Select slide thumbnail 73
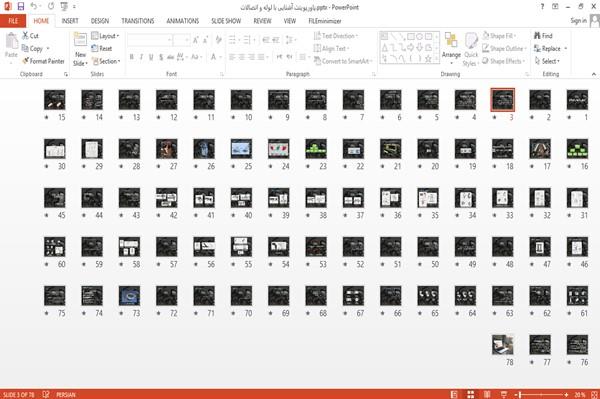Viewport: 600px width, 399px height. 129,295
